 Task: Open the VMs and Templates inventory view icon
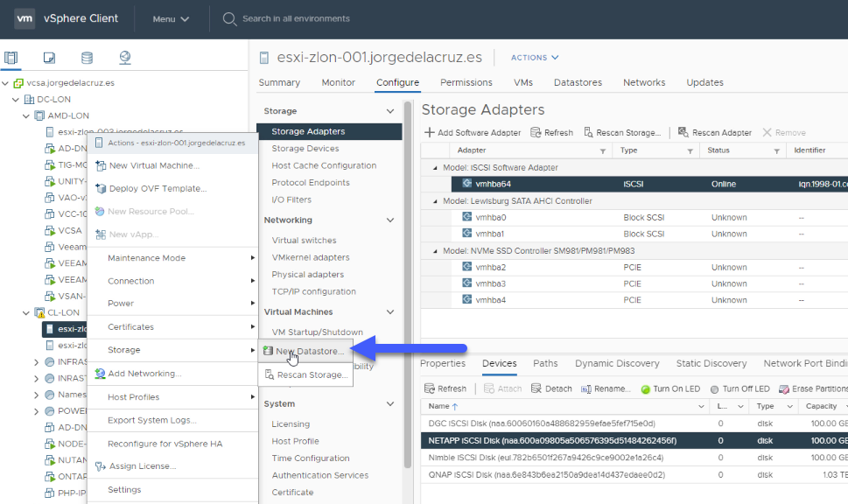pos(49,58)
